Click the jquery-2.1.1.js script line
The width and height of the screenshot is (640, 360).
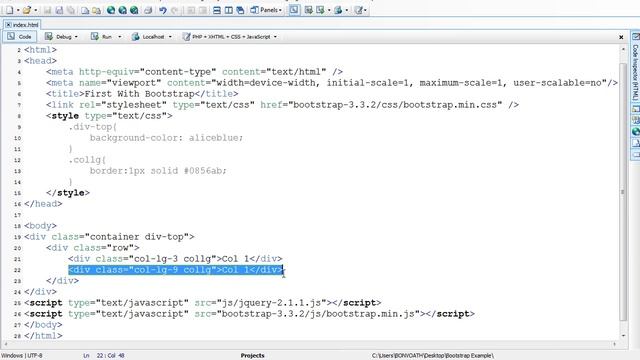pos(202,303)
